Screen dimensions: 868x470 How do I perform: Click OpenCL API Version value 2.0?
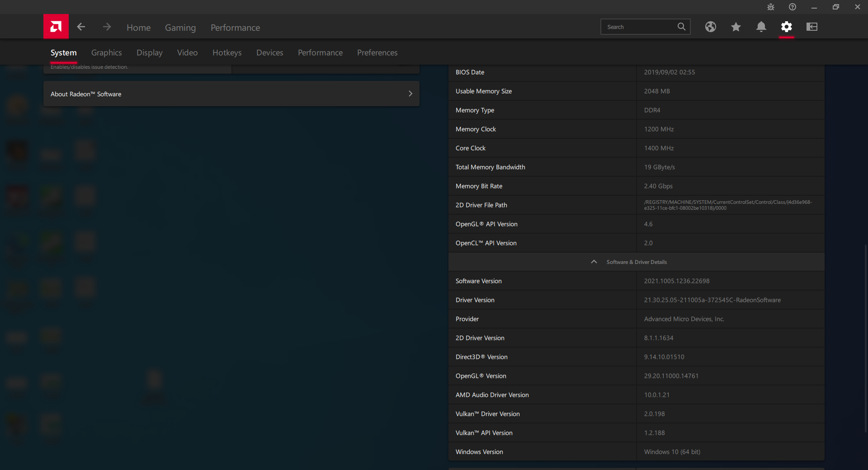point(648,243)
